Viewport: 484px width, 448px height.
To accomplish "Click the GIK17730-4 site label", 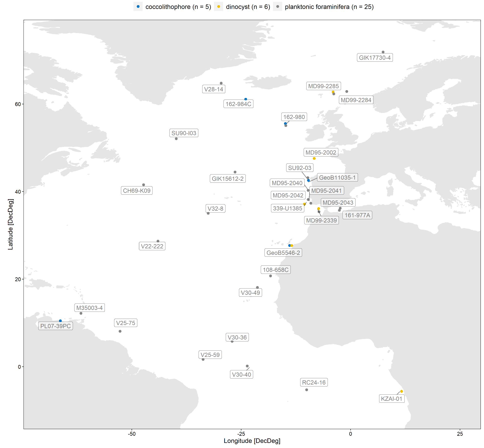I will [x=375, y=58].
